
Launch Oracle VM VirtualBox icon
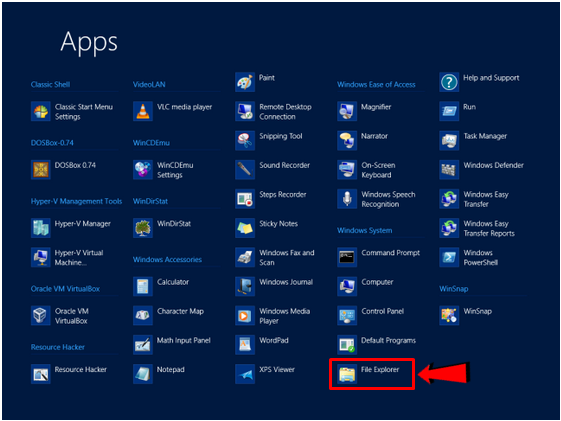(x=40, y=315)
